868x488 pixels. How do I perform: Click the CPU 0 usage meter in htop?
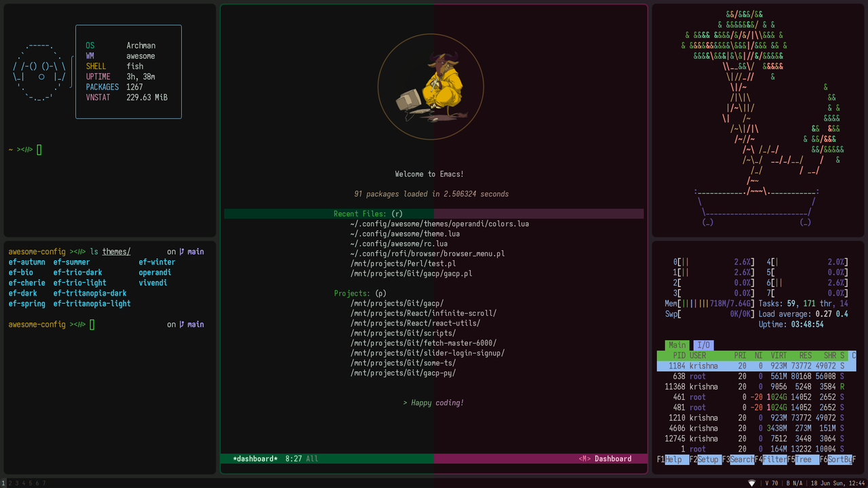coord(714,262)
